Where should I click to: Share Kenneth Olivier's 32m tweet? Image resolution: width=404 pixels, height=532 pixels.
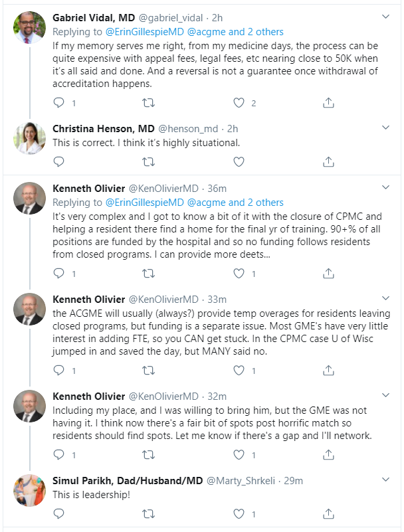coord(328,455)
